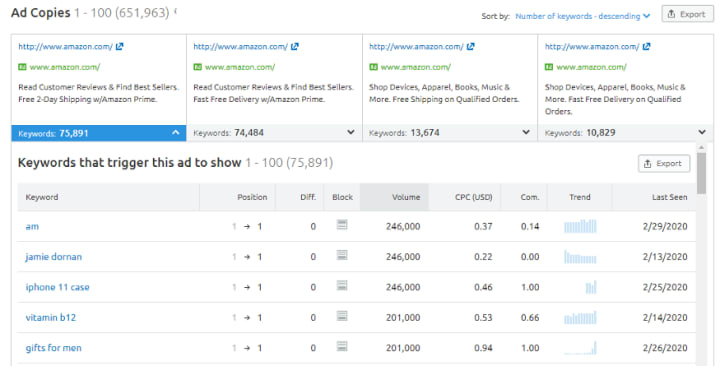Open external link icon of first amazon ad
The width and height of the screenshot is (720, 366).
point(119,46)
